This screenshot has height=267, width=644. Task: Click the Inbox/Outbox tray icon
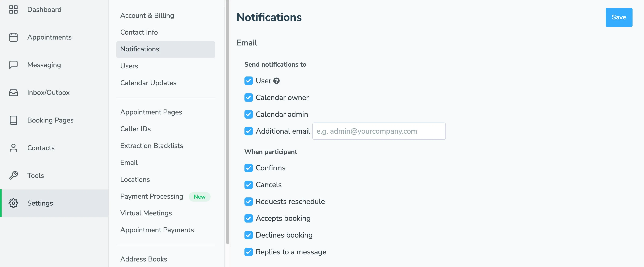pyautogui.click(x=13, y=92)
